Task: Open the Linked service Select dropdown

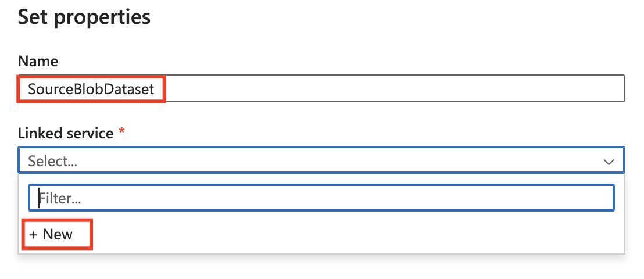Action: (321, 161)
